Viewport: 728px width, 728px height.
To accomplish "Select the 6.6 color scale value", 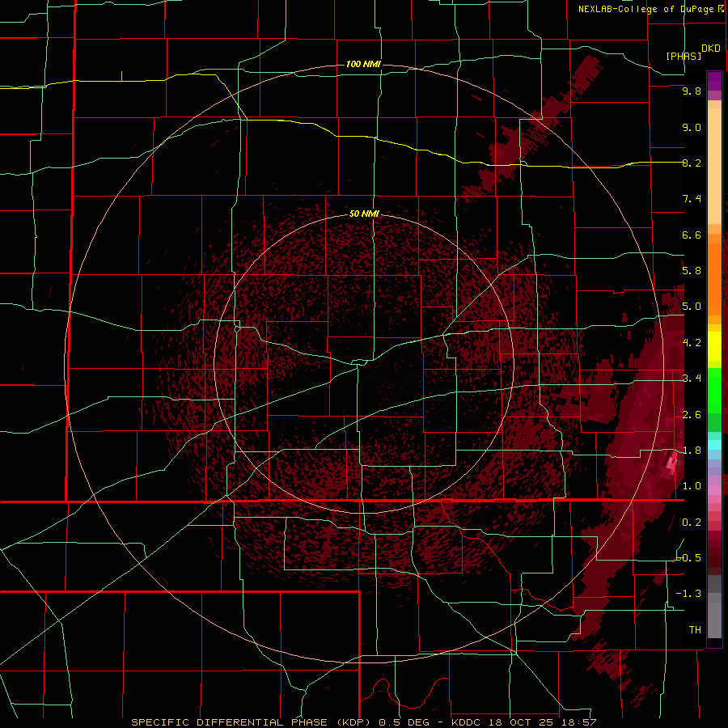I will click(692, 235).
